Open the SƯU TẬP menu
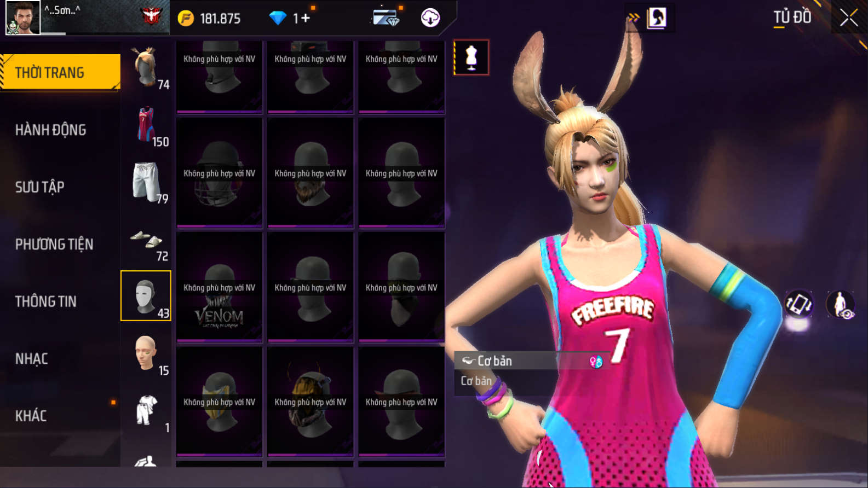Screen dimensions: 868x488 pos(40,187)
